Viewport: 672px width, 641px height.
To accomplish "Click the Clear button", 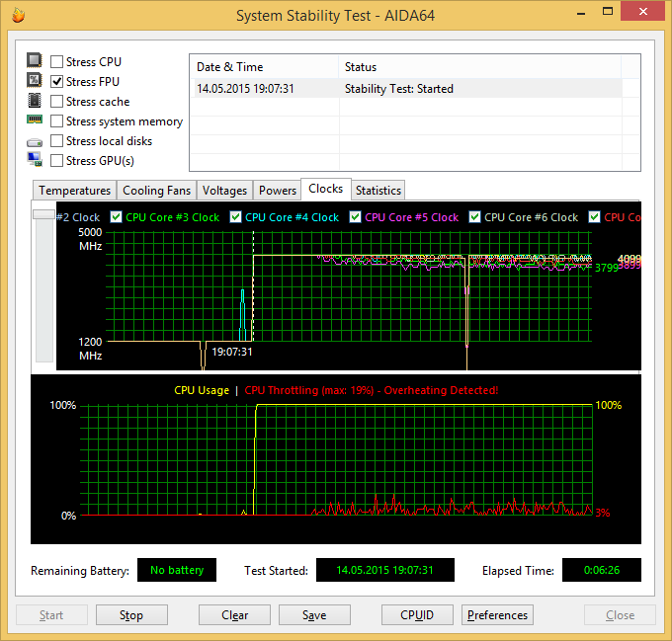I will point(234,615).
